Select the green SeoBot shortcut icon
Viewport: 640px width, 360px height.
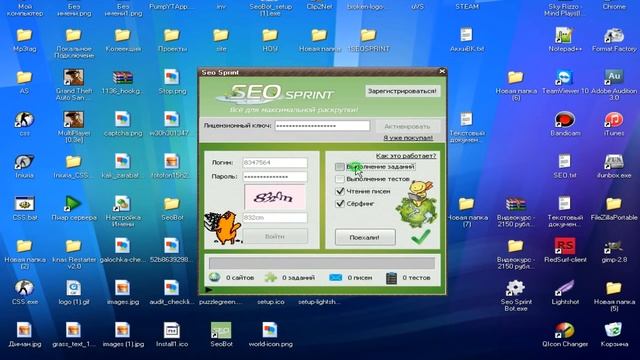[x=221, y=331]
